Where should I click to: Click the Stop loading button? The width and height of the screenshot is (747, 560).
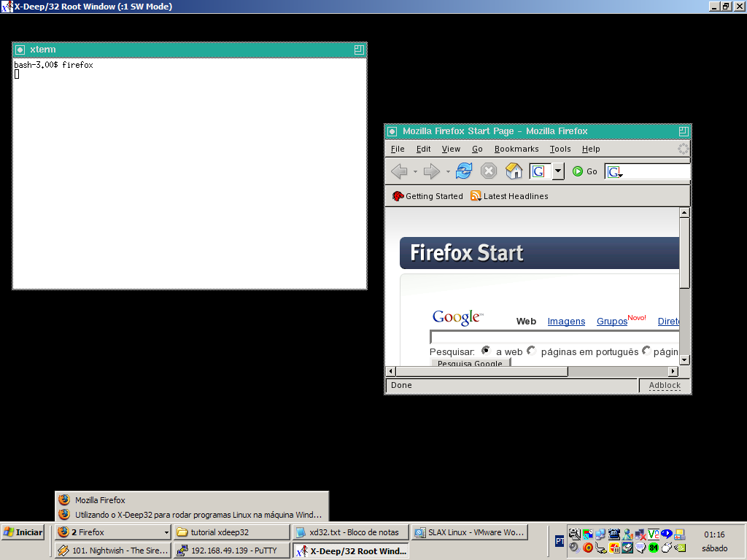coord(488,171)
